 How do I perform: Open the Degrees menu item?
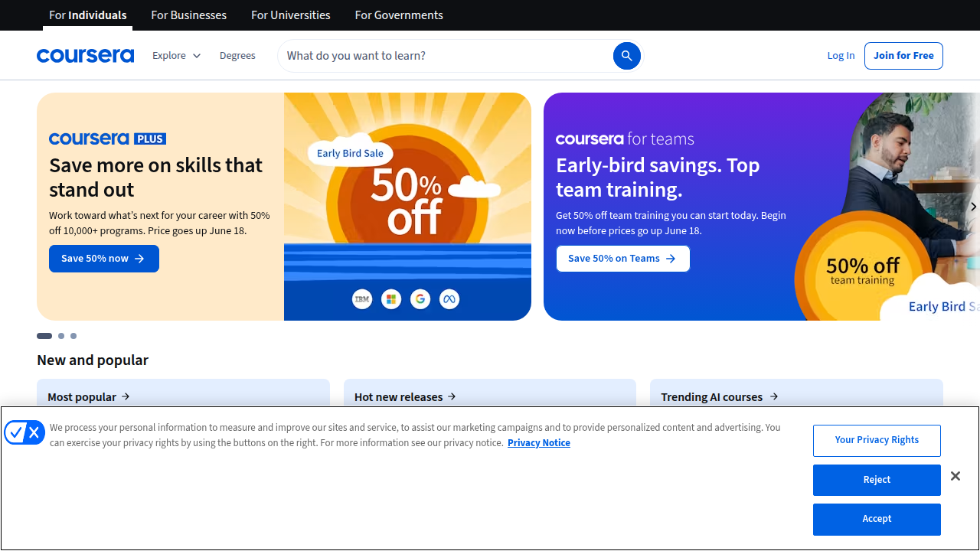tap(237, 56)
